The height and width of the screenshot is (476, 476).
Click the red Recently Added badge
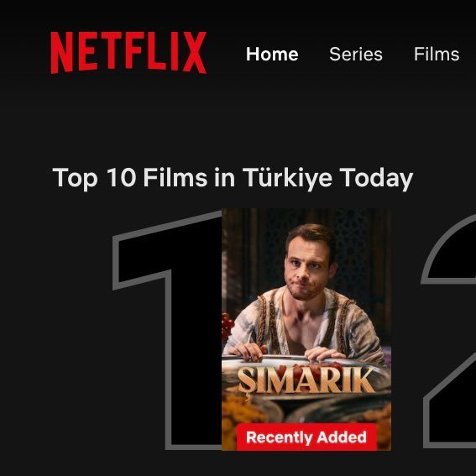[306, 437]
